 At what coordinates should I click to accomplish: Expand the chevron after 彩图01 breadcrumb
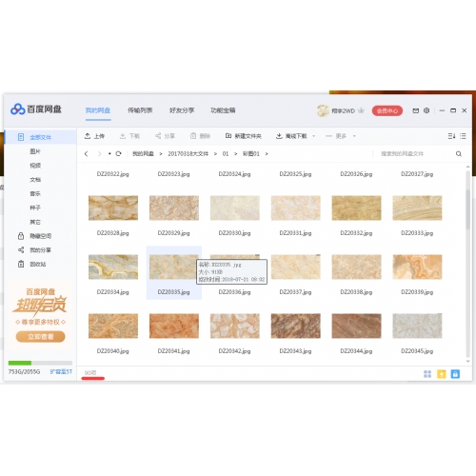point(267,154)
